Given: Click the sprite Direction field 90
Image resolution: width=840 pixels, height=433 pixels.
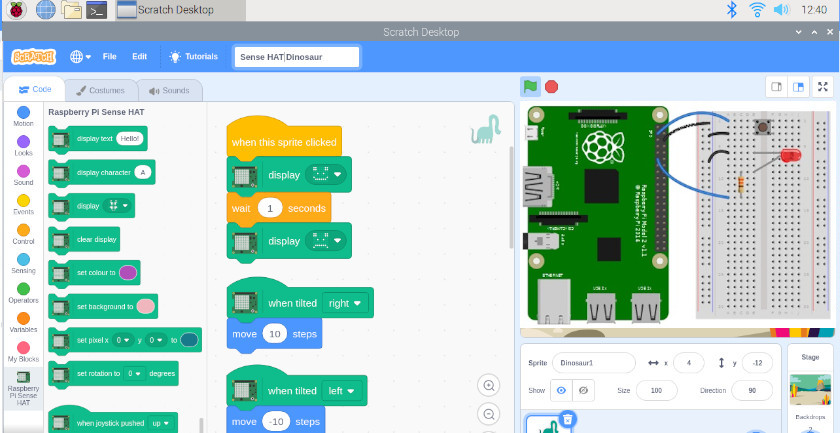Looking at the screenshot, I should [x=752, y=391].
